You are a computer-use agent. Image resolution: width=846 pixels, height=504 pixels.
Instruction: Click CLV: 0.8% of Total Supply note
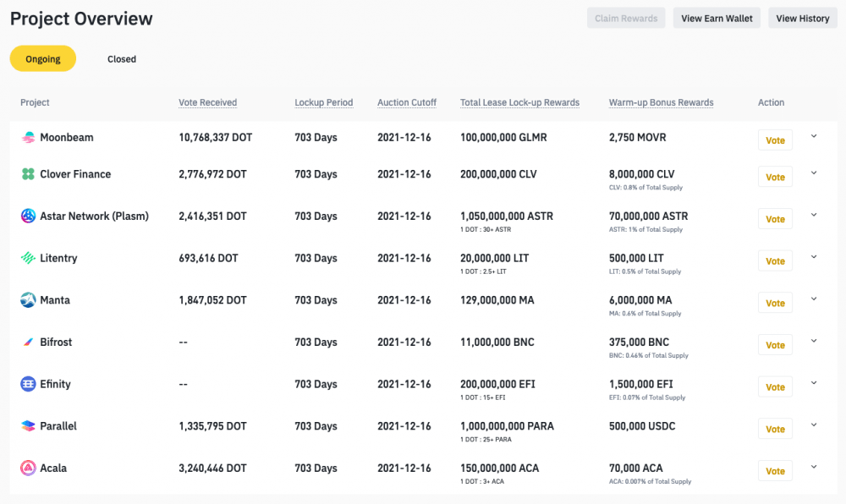point(645,188)
